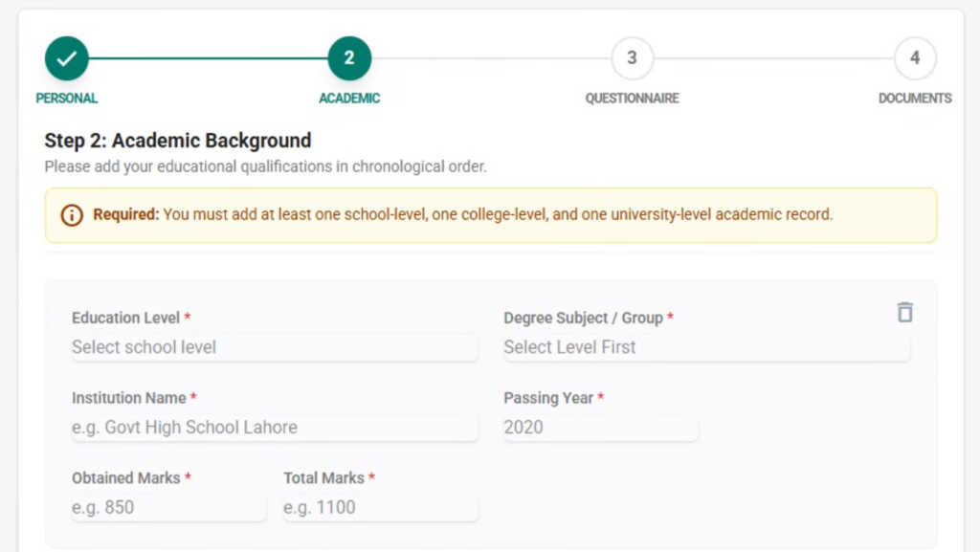Click the Required academic records notice text
Image resolution: width=980 pixels, height=552 pixels.
pyautogui.click(x=498, y=215)
